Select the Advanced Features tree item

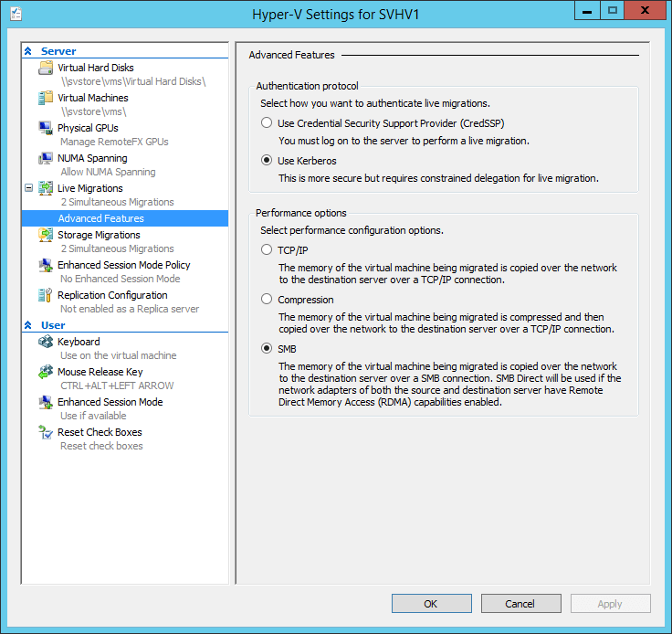coord(125,218)
